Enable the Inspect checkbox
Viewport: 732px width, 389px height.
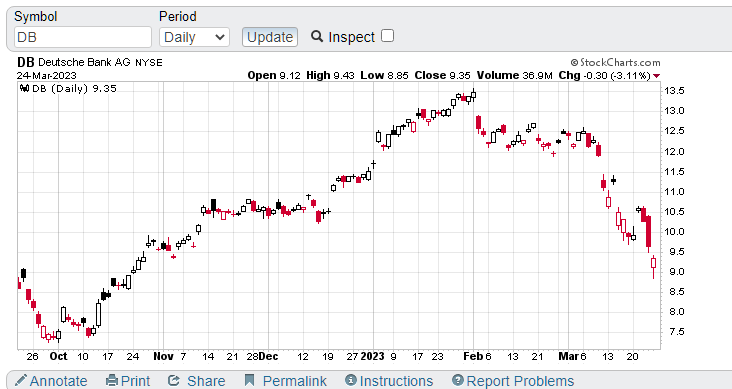[387, 36]
